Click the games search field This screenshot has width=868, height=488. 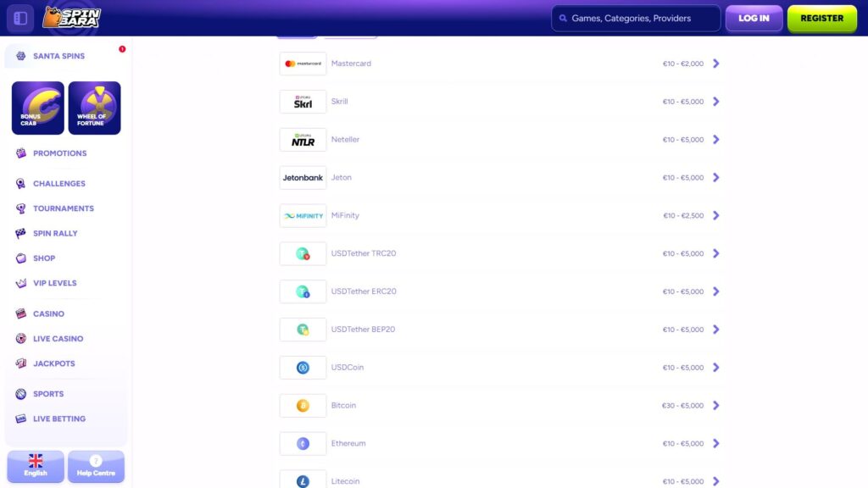[636, 17]
